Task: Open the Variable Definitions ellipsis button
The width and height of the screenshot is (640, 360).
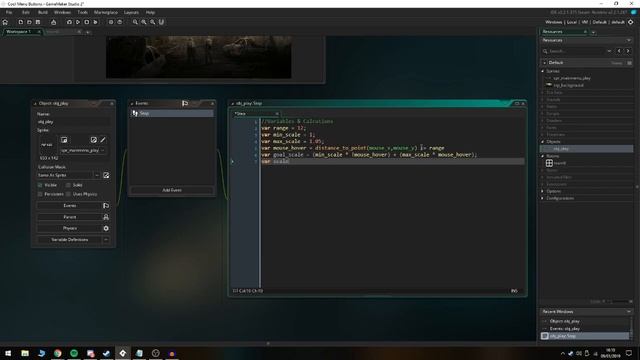Action: click(x=106, y=240)
